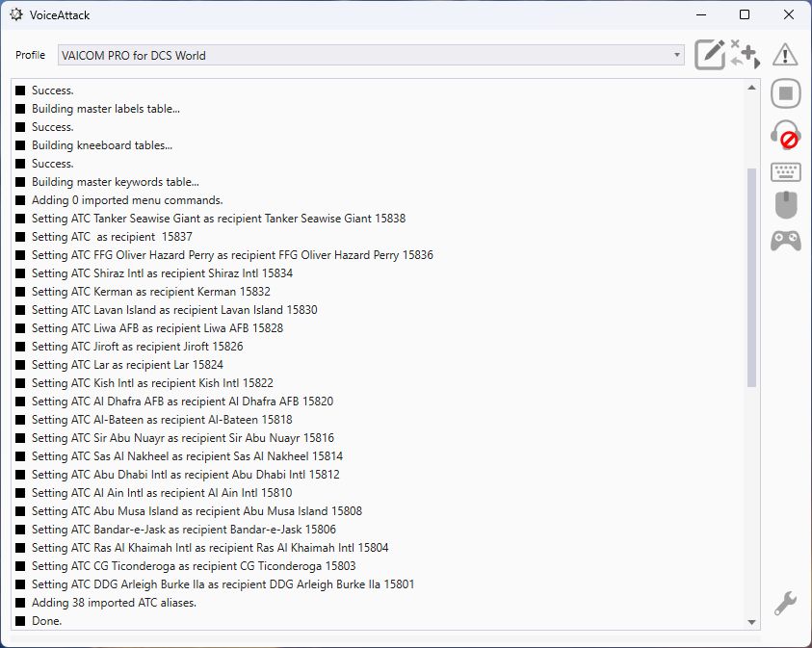Select the Abu Dhabi Intl 15812 entry

[x=185, y=475]
